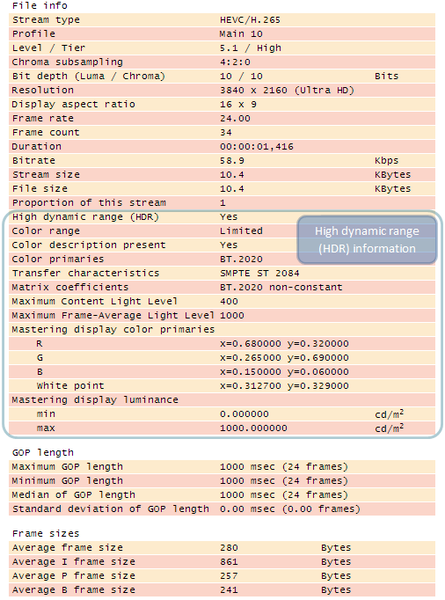Select the Chroma subsampling 4:2:0 value
Image resolution: width=445 pixels, height=600 pixels.
pyautogui.click(x=235, y=62)
